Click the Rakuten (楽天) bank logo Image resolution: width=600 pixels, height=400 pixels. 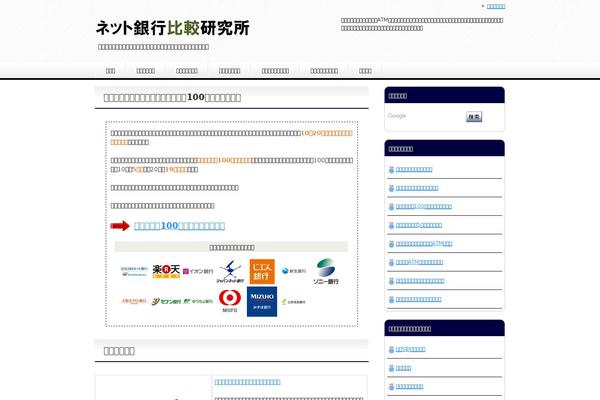click(x=166, y=271)
